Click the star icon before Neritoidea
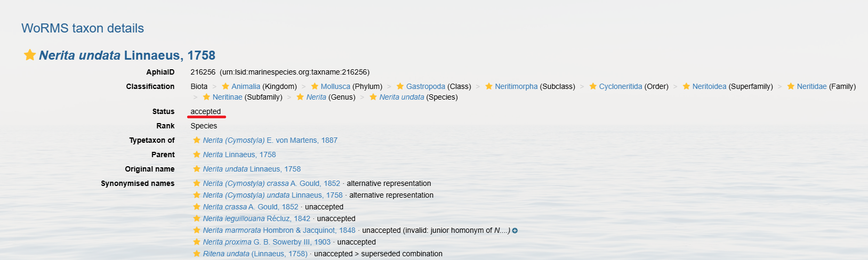The image size is (868, 260). pyautogui.click(x=686, y=86)
